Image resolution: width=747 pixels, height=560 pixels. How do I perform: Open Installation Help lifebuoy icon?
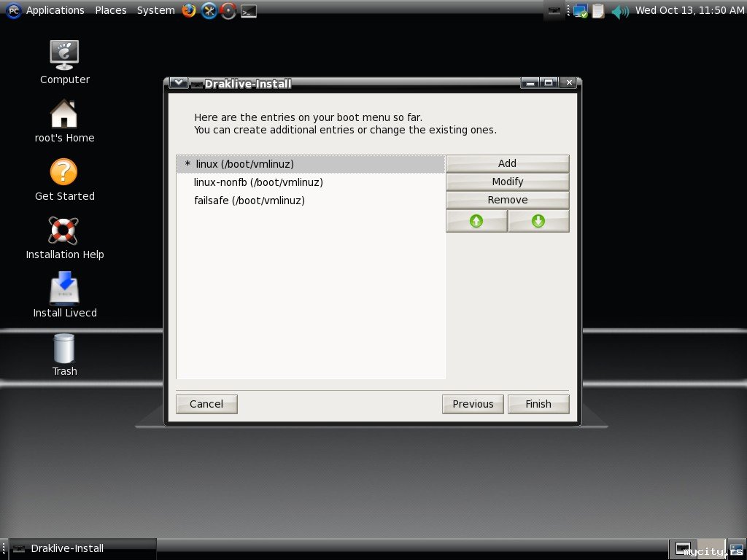(63, 230)
